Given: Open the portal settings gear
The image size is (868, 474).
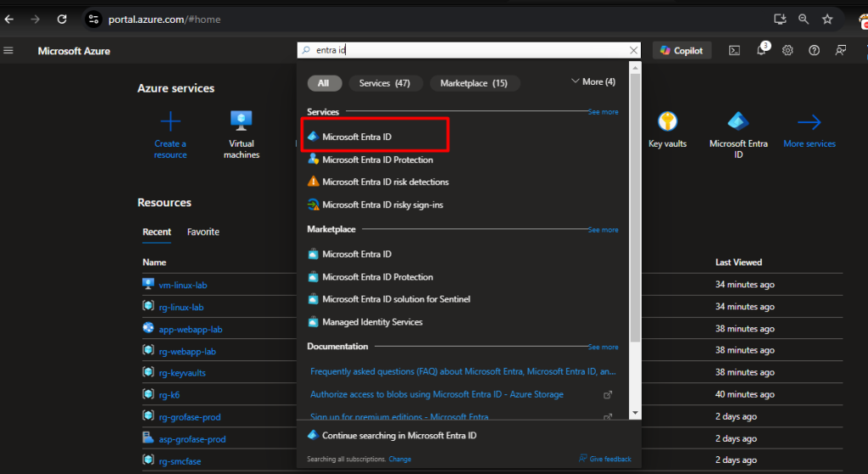Looking at the screenshot, I should click(787, 51).
